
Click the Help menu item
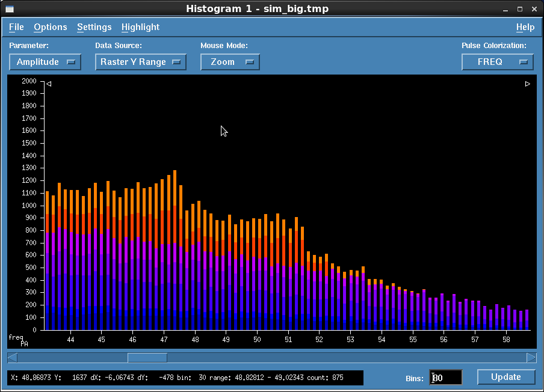click(525, 27)
